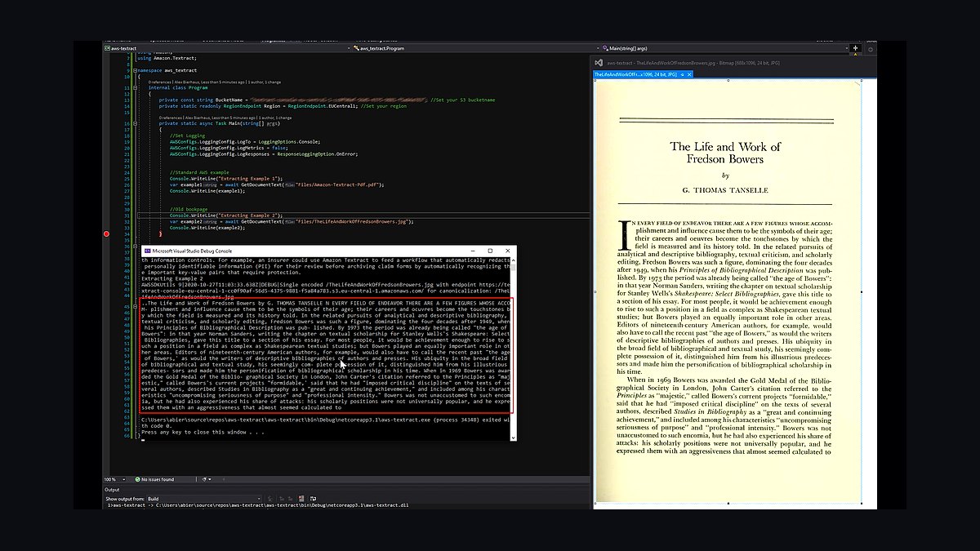Click "Extracting Example 2" in the debug console
Screen dimensions: 980x551
click(171, 278)
